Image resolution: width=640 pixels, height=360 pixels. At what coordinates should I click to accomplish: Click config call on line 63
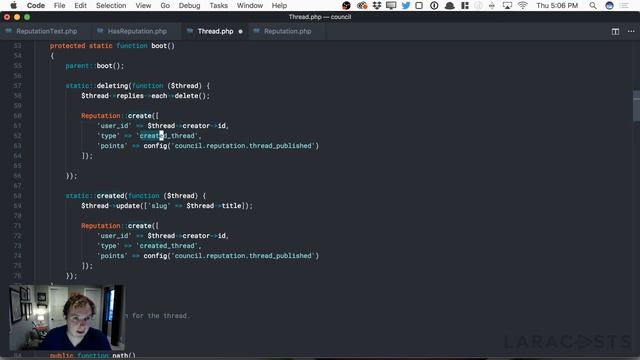(x=231, y=146)
